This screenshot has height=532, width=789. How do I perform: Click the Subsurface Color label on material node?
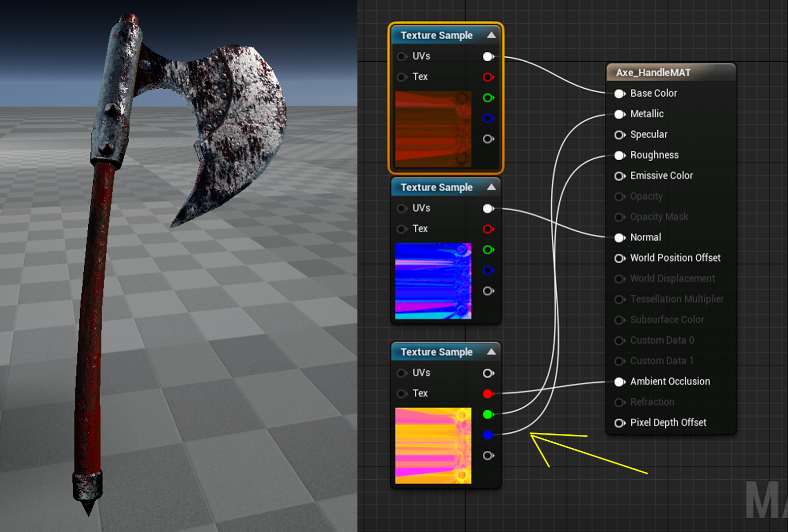[x=667, y=319]
